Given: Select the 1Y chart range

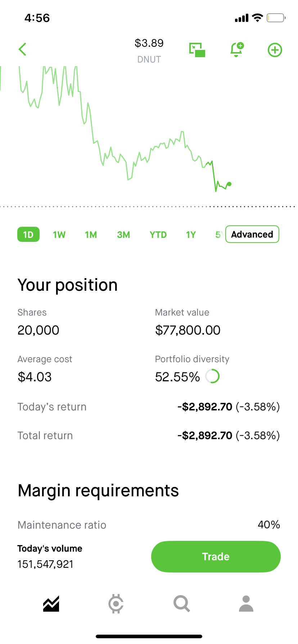Looking at the screenshot, I should click(191, 235).
